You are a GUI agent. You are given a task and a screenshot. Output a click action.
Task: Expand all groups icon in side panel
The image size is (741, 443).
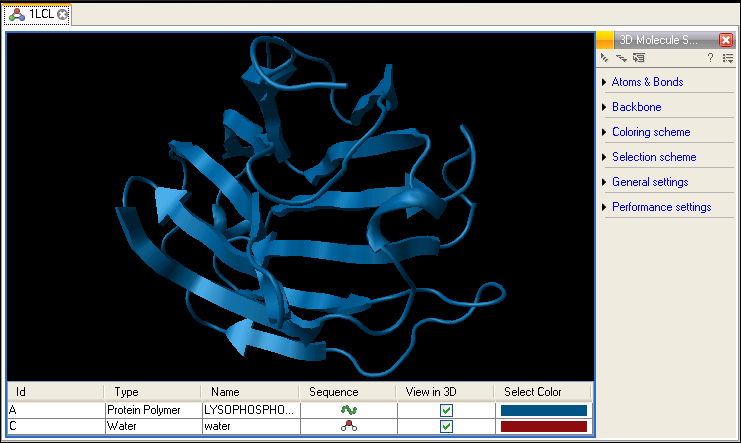(621, 58)
